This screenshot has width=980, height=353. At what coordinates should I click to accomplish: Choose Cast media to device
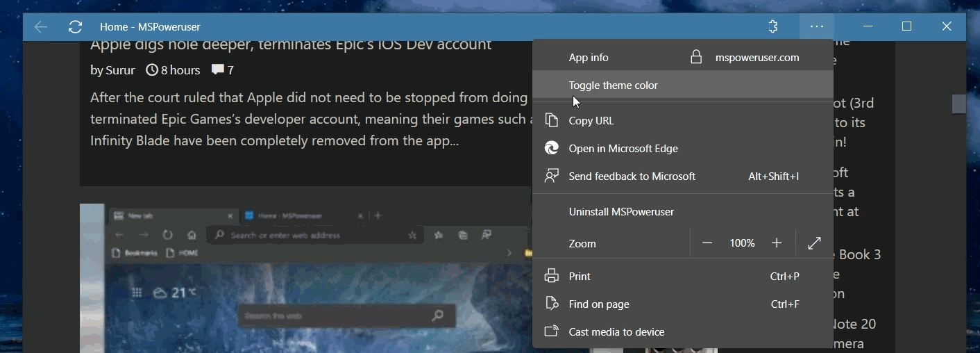point(683,331)
